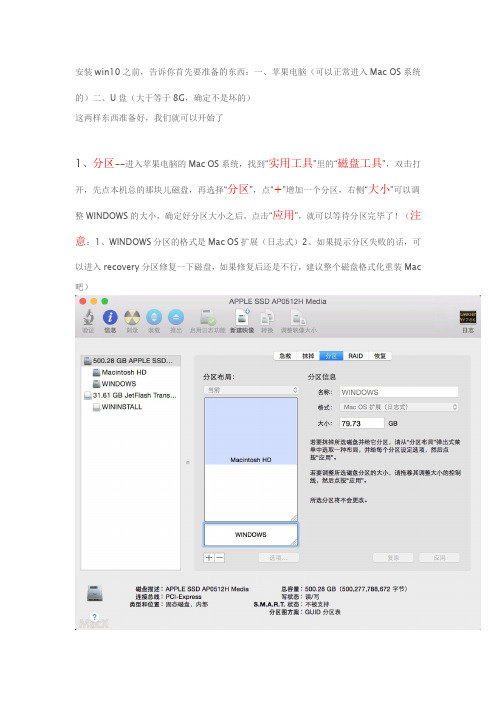Select WINDOWS block in partition map
The image size is (496, 702).
point(251,535)
